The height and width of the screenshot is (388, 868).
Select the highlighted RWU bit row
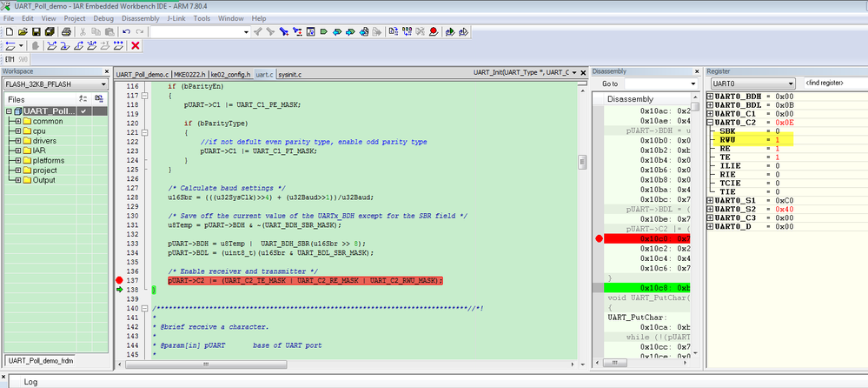tap(752, 140)
